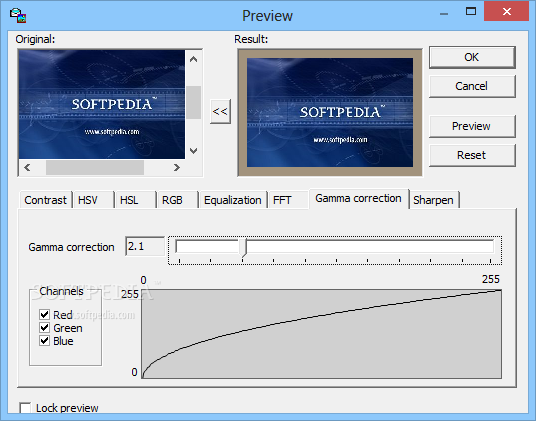Click the Gamma correction value field

click(x=145, y=246)
